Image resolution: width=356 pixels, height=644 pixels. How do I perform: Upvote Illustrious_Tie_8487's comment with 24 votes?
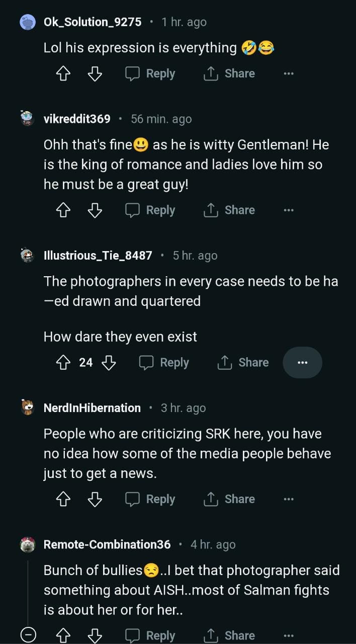[63, 363]
